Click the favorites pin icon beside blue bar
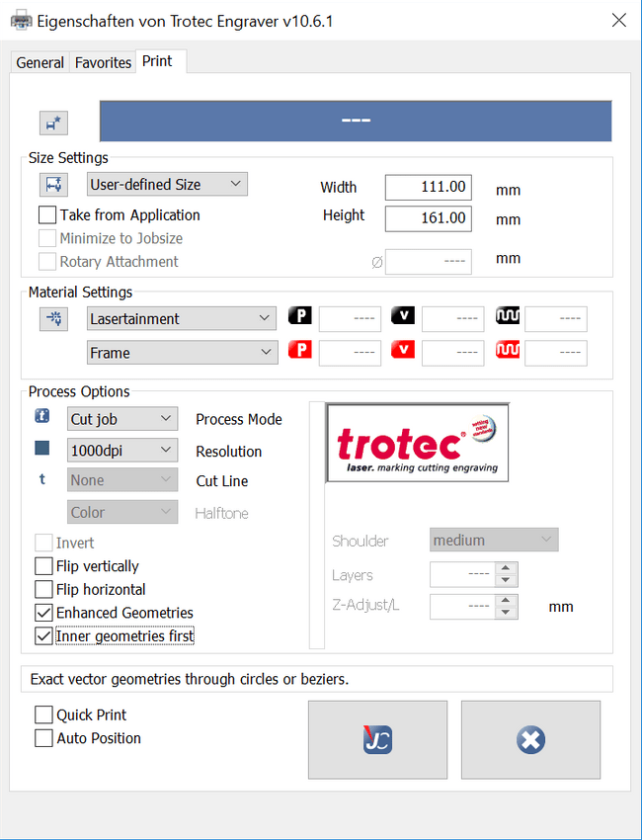This screenshot has height=840, width=642. (53, 123)
